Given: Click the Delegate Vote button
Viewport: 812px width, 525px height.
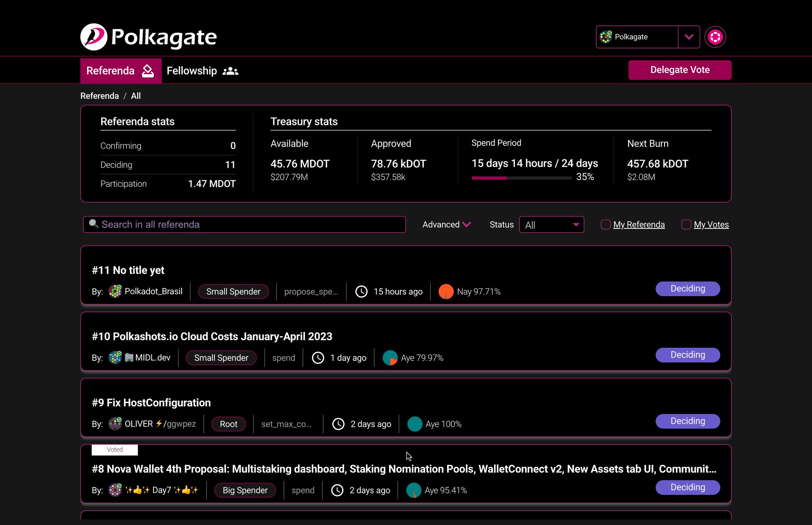Looking at the screenshot, I should (x=679, y=69).
